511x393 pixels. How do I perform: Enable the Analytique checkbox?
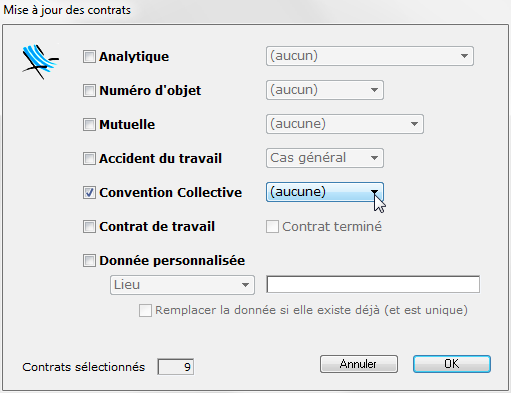point(89,56)
